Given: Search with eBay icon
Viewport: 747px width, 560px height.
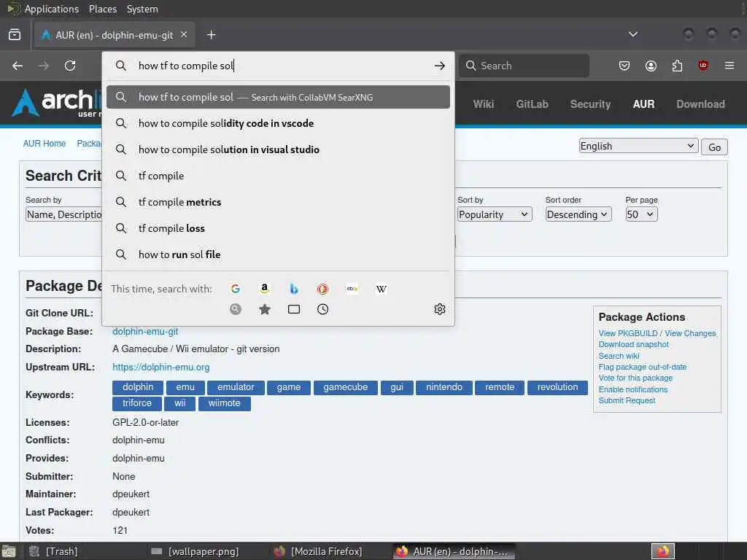Looking at the screenshot, I should (352, 289).
